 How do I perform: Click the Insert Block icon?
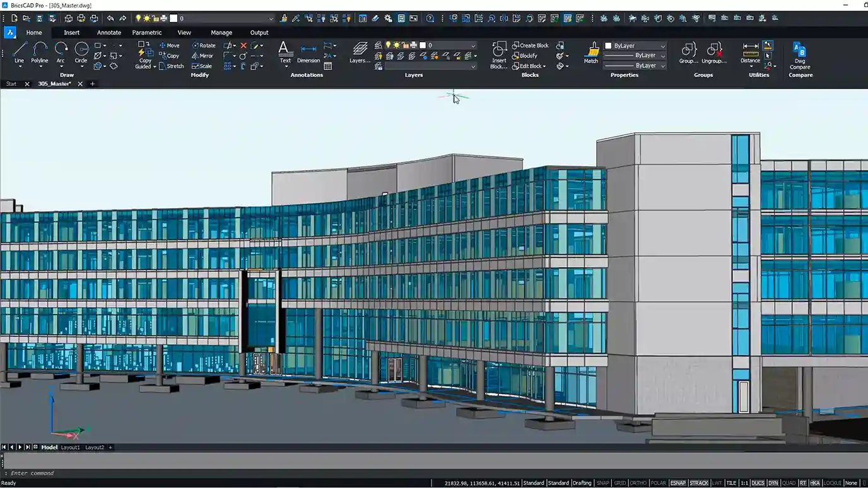click(499, 53)
